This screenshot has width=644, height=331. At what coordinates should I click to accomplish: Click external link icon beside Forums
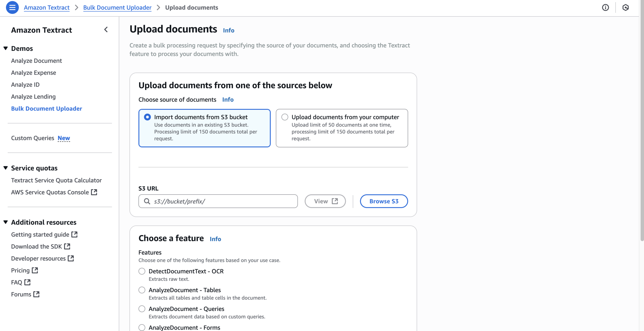pyautogui.click(x=36, y=294)
